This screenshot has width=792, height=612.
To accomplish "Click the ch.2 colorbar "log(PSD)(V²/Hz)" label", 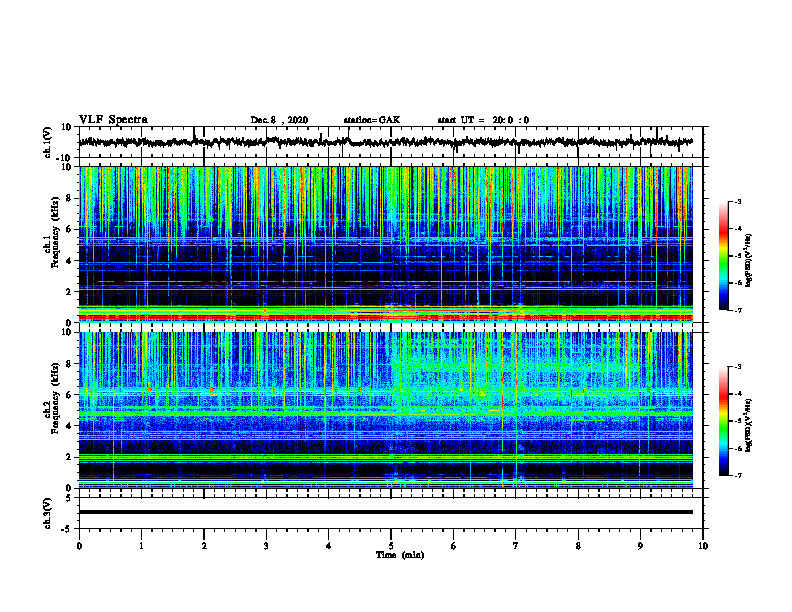I will tap(749, 425).
